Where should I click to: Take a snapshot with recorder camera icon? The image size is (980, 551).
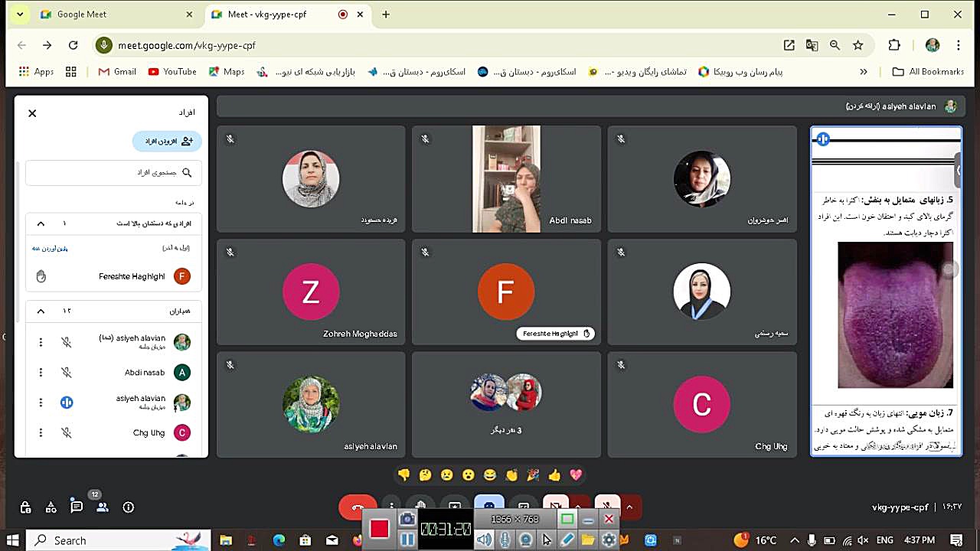(407, 520)
